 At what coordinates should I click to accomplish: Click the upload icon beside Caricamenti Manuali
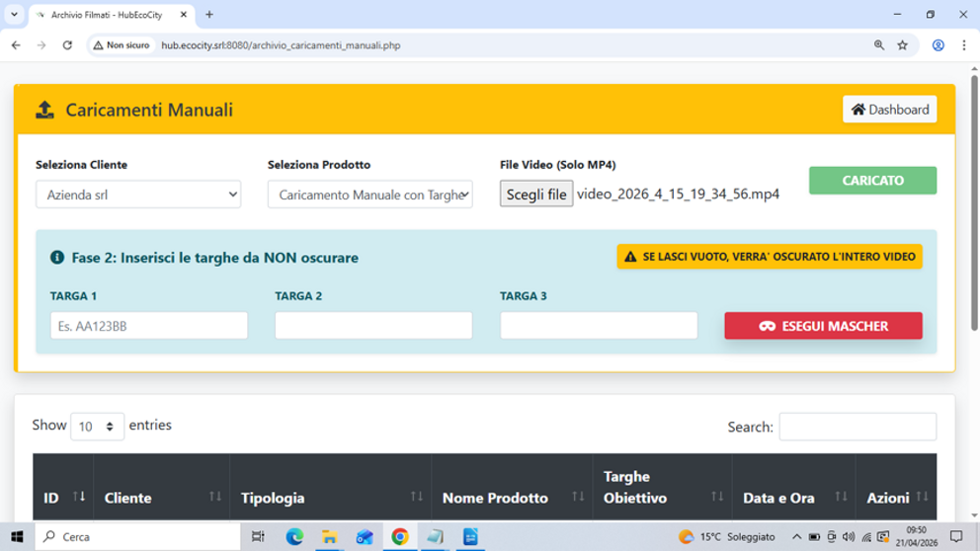44,110
